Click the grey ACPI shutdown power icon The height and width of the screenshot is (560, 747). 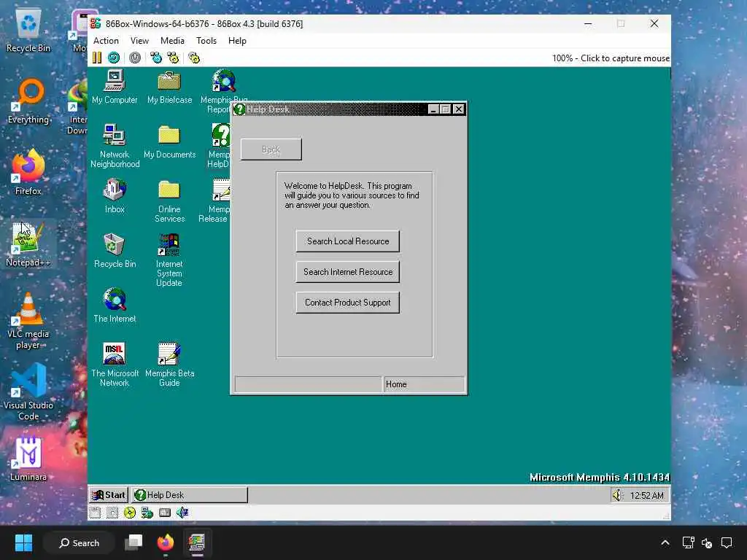[x=135, y=58]
